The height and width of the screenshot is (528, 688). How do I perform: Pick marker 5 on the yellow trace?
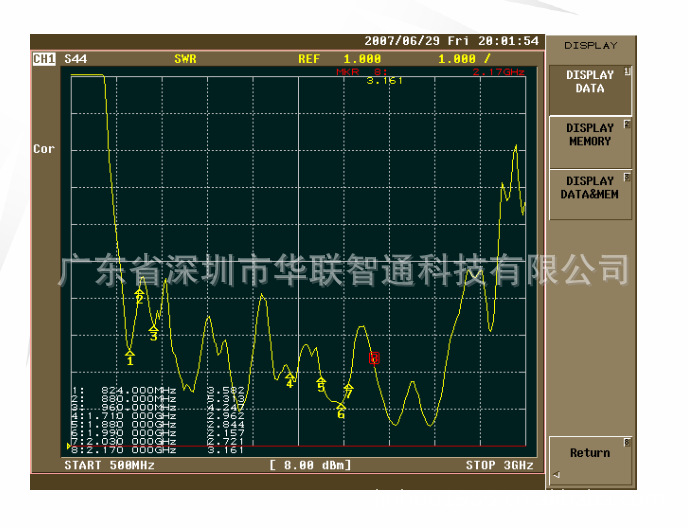click(321, 383)
